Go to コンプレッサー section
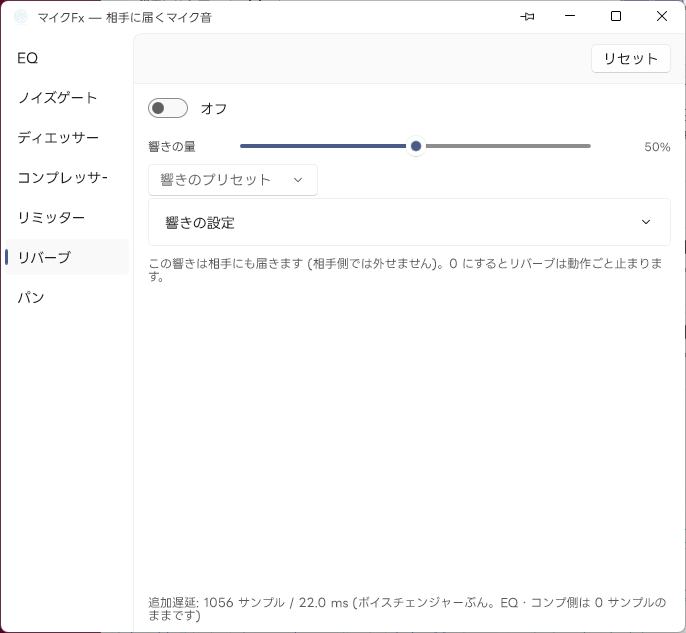686x633 pixels. point(67,177)
